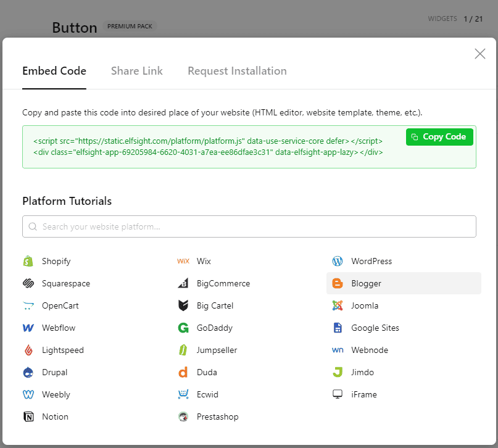Close the embed code dialog

coord(480,54)
